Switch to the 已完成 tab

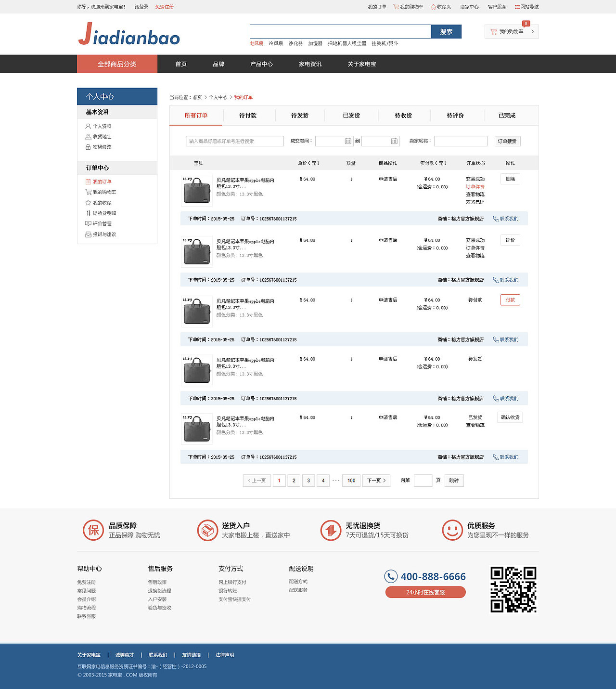point(507,116)
